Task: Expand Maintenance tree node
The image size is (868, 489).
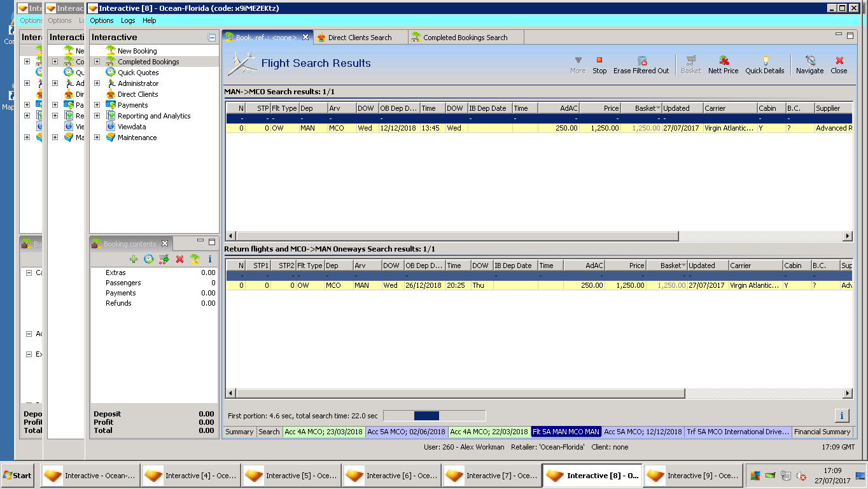Action: tap(97, 138)
